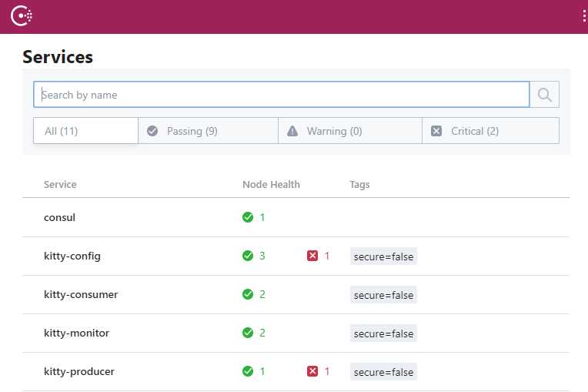Click the Critical X icon in filter
The height and width of the screenshot is (392, 588).
click(x=436, y=131)
